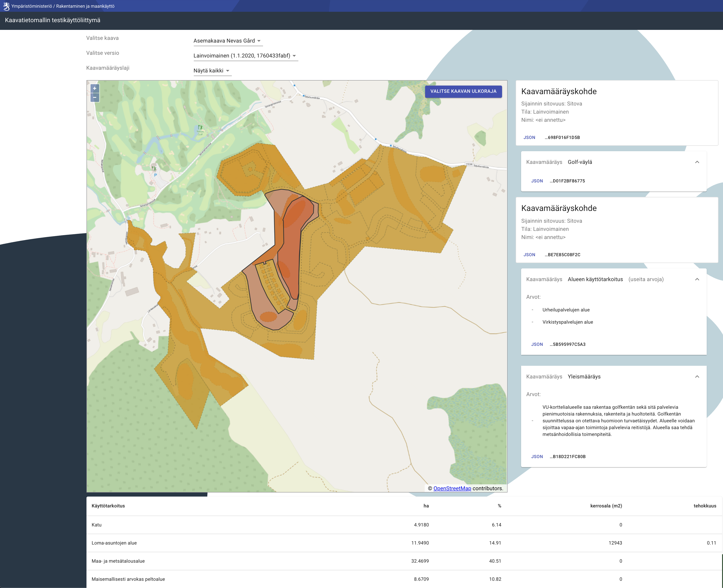Open JSON for regulation D01F2BF86775
This screenshot has height=588, width=723.
(x=537, y=181)
